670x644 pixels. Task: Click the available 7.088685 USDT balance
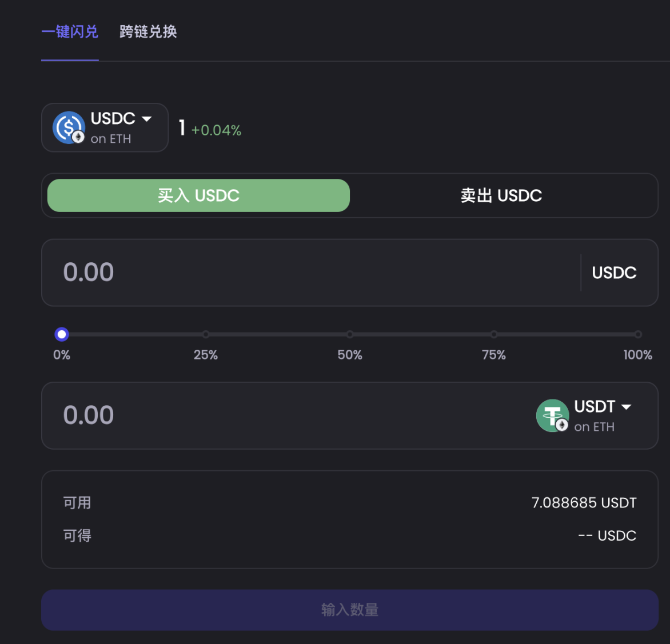pos(584,503)
